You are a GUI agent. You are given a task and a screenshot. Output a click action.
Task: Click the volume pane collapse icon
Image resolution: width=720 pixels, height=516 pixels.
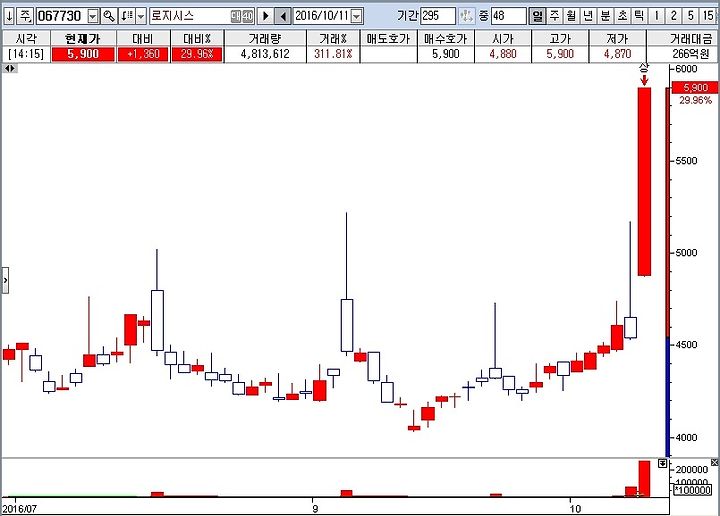tap(662, 463)
